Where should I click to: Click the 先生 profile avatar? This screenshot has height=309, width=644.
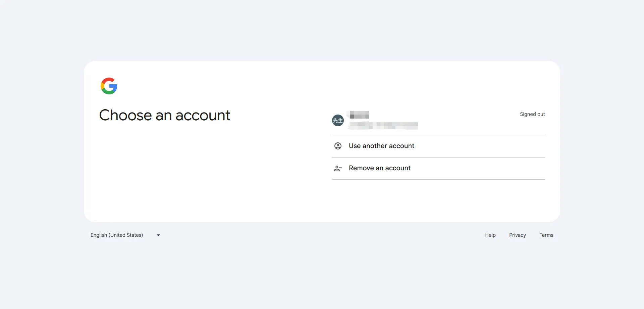tap(338, 120)
